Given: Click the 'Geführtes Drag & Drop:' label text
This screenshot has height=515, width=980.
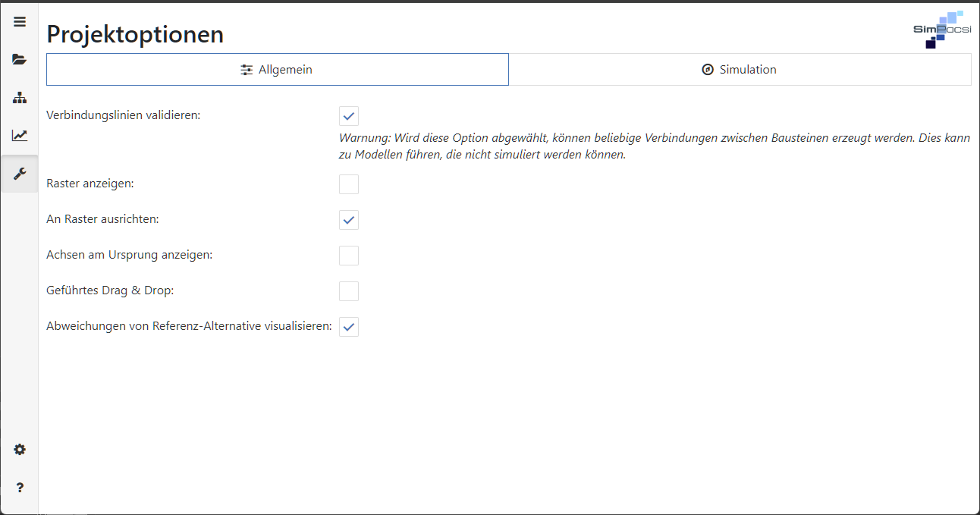Looking at the screenshot, I should point(110,290).
